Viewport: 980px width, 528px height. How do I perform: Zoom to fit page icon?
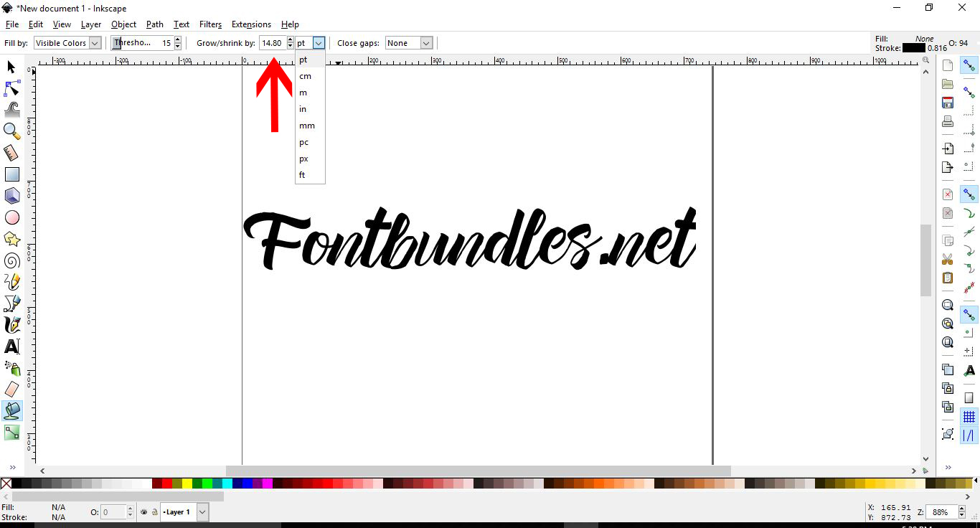(948, 342)
